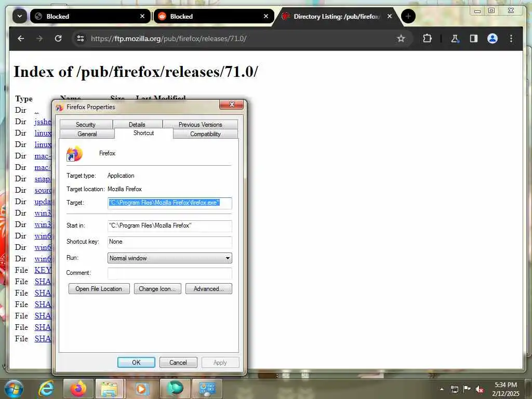The width and height of the screenshot is (532, 399).
Task: Click Open File Location button
Action: [x=99, y=289]
